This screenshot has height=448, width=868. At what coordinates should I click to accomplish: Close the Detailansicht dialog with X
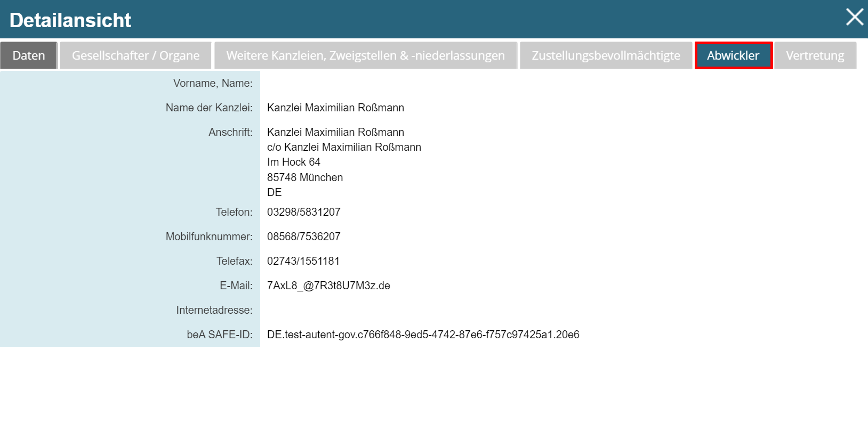pos(854,17)
